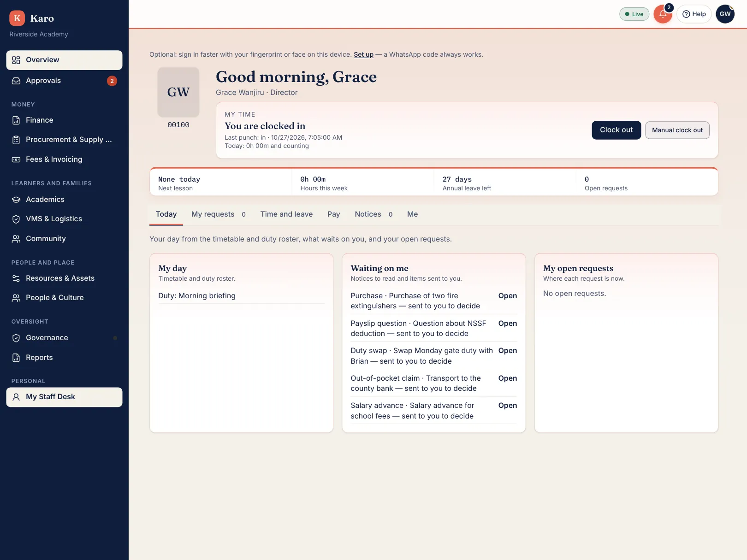
Task: Click the Governance shield icon
Action: click(16, 338)
